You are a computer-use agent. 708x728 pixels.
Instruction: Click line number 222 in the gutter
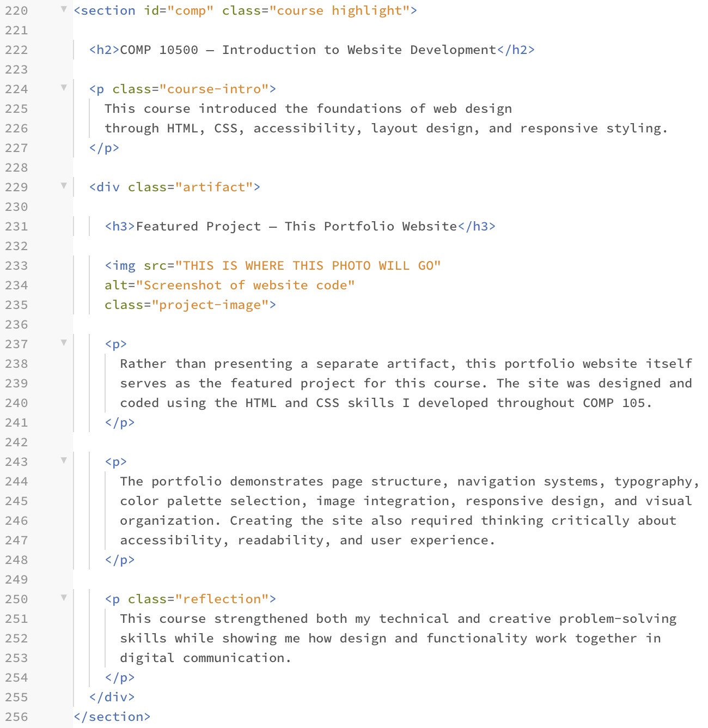click(16, 50)
